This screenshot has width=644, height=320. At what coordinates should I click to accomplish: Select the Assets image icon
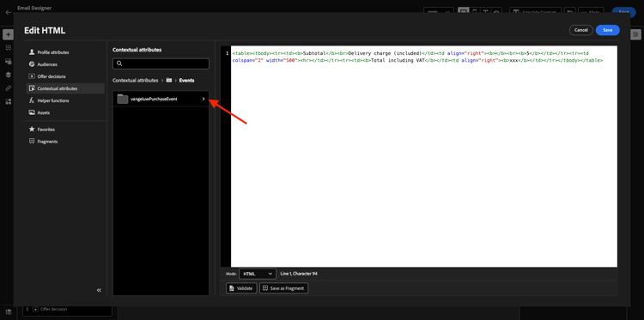click(x=32, y=112)
